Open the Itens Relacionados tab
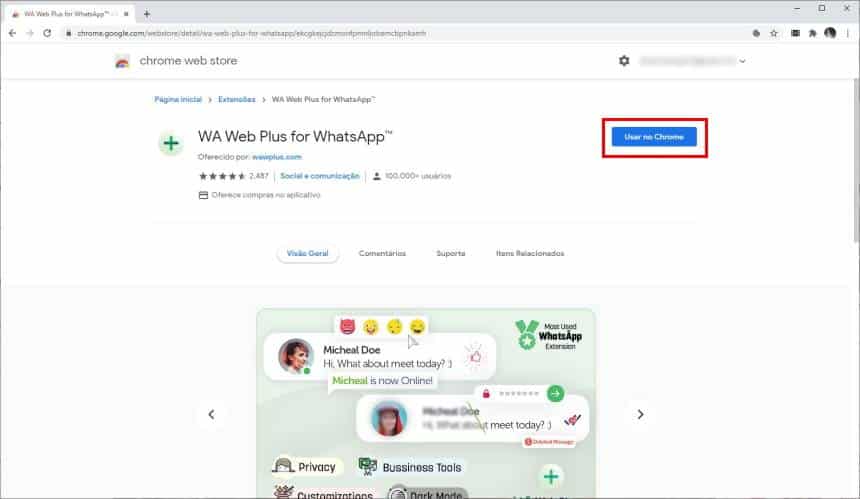The image size is (860, 499). pyautogui.click(x=530, y=253)
